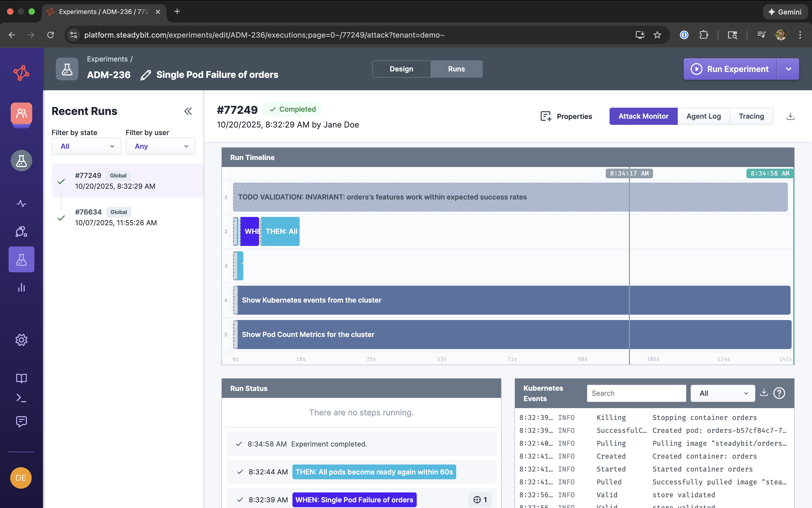The width and height of the screenshot is (812, 508).
Task: Download run report via top-right download icon
Action: (790, 116)
